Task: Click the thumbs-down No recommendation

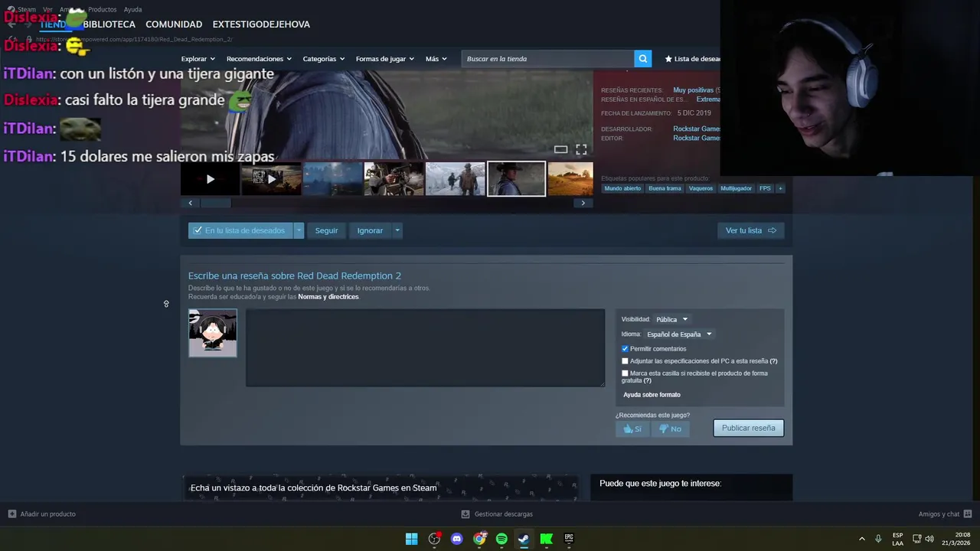Action: click(x=670, y=429)
